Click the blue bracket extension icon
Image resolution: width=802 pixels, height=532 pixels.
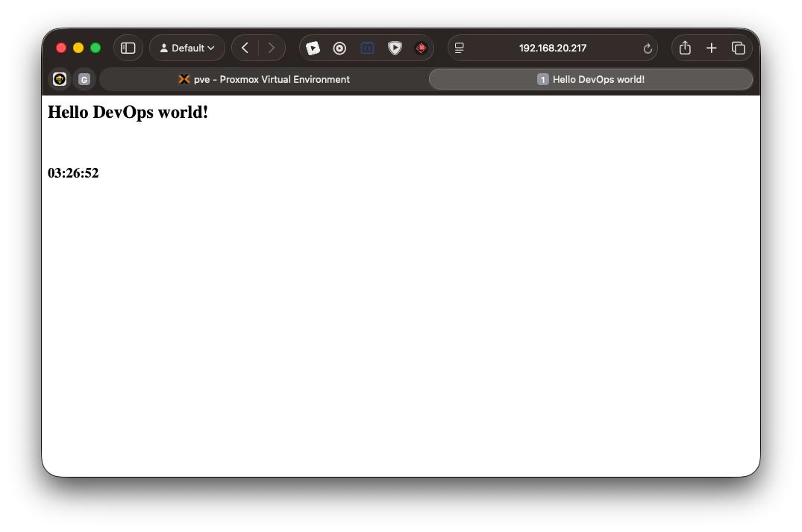click(x=367, y=48)
